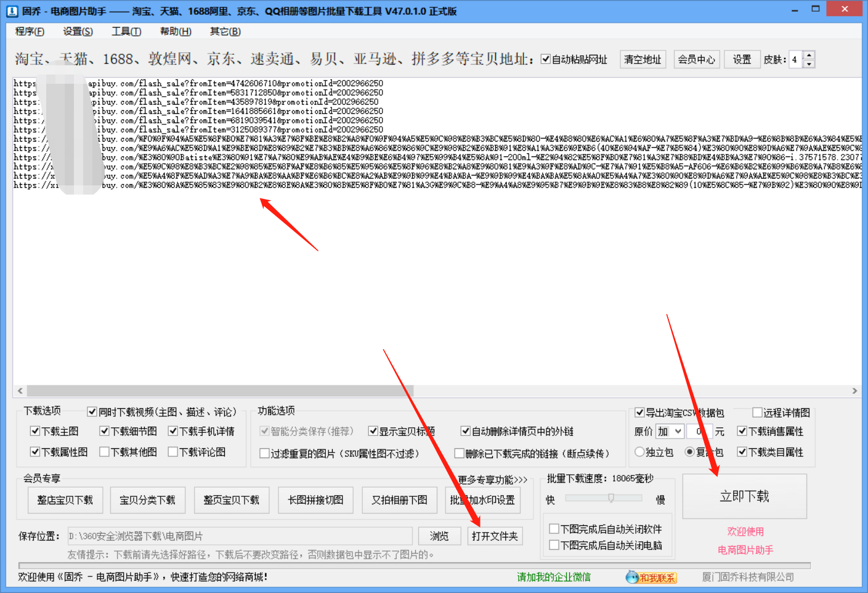Click the horizontal scrollbar thumb
868x593 pixels.
pos(220,390)
